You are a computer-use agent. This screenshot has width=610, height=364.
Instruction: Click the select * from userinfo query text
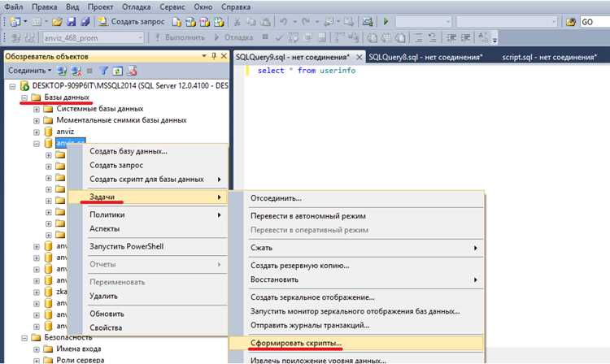[x=306, y=71]
